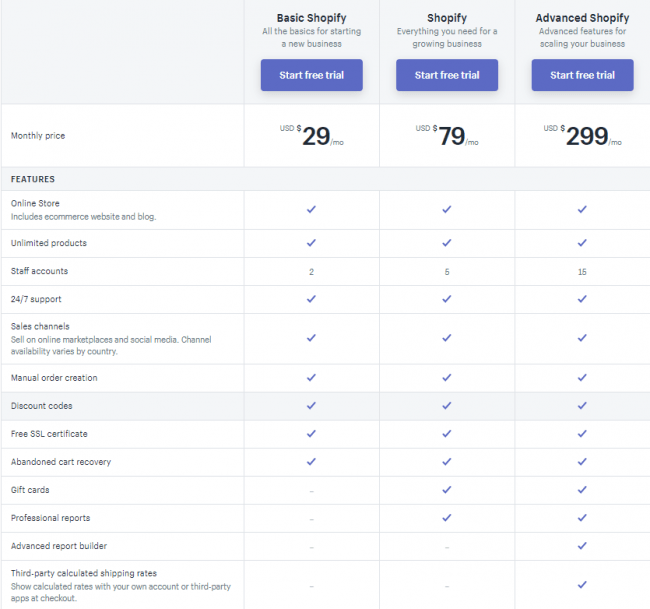Click 'Everything you need for a growing business' tagline
The height and width of the screenshot is (609, 650).
(x=447, y=37)
